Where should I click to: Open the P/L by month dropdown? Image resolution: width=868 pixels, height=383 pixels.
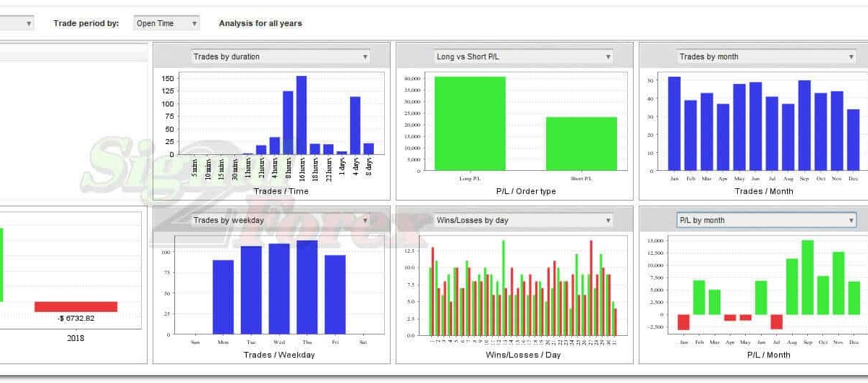click(x=767, y=220)
